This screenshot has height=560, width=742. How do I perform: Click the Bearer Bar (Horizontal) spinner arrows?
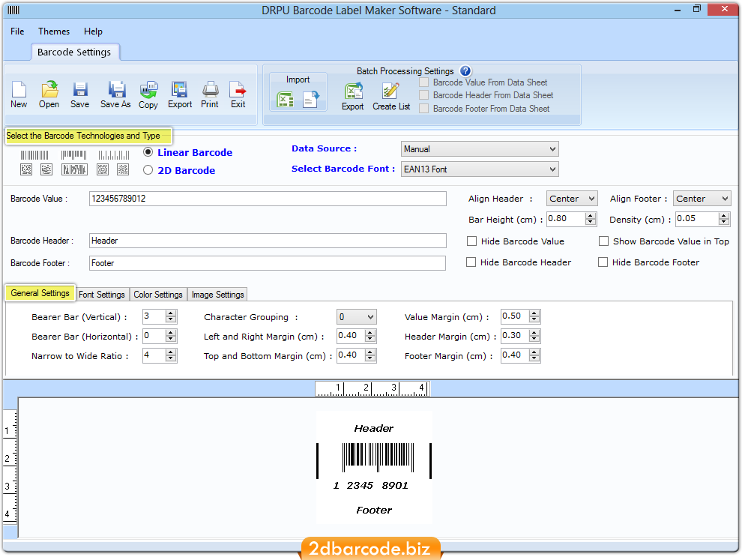point(171,336)
